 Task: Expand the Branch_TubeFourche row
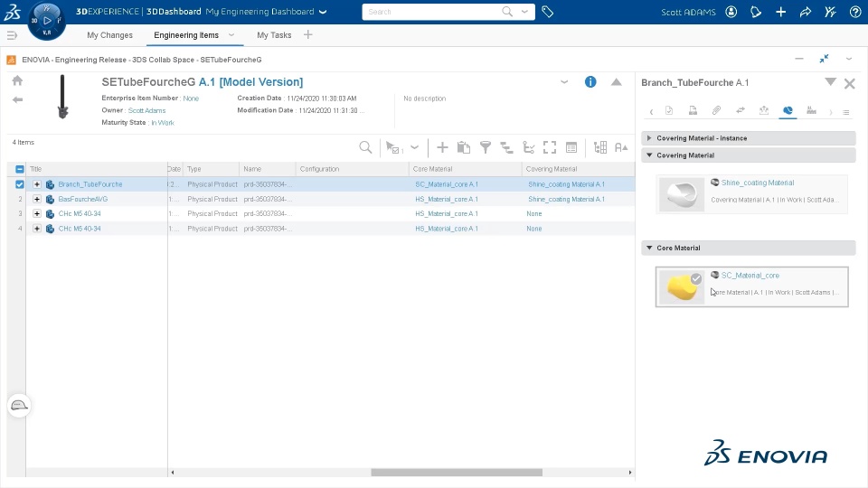(37, 184)
